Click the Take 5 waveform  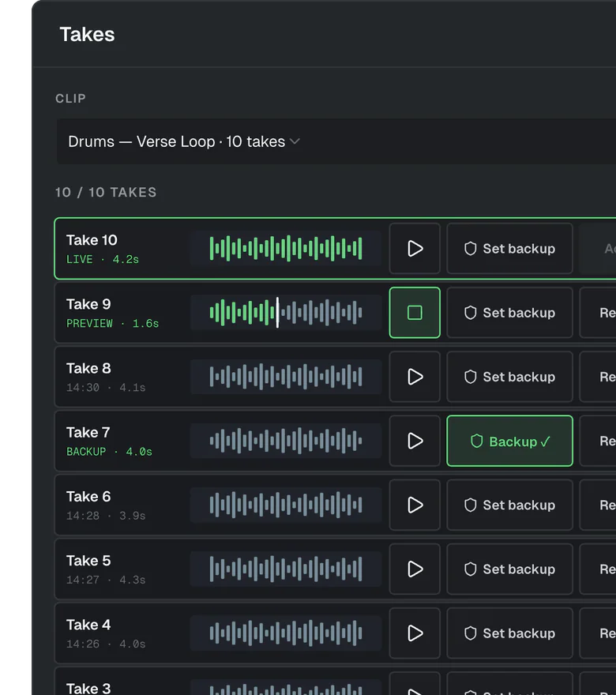(x=286, y=569)
